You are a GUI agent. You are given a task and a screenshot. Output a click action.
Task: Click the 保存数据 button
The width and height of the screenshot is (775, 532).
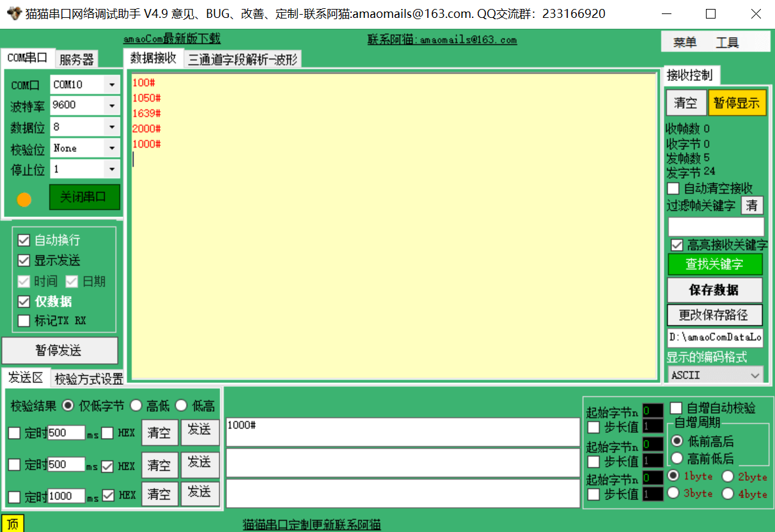tap(715, 290)
